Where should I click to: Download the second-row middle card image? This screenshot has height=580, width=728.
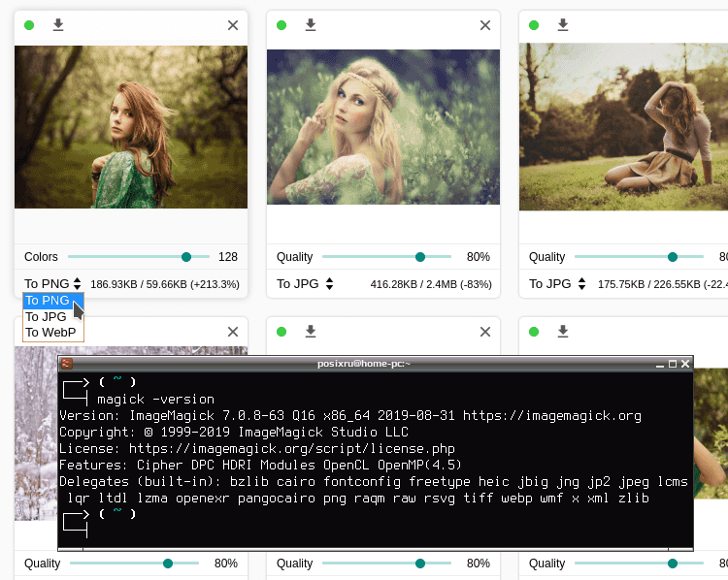[x=311, y=332]
